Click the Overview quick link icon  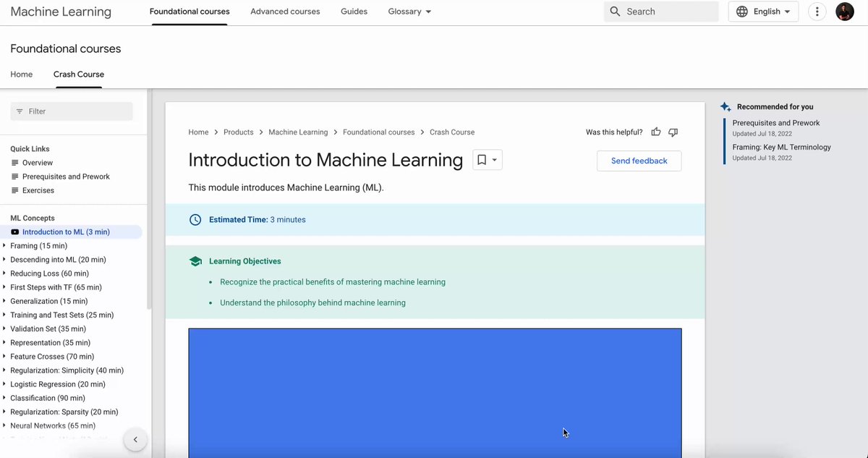point(14,162)
